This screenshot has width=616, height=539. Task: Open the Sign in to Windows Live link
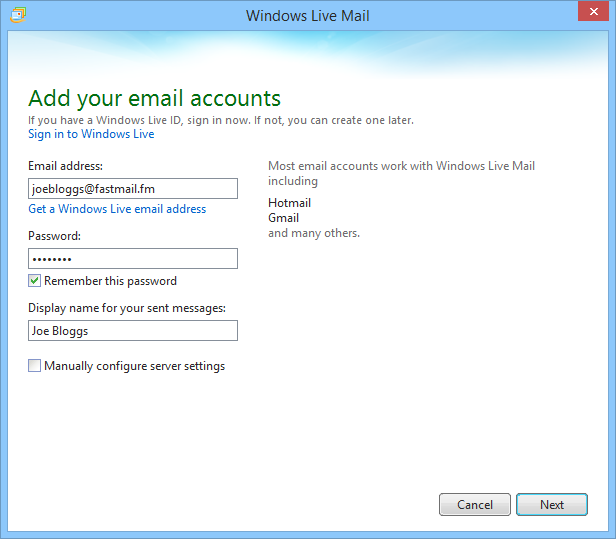91,134
